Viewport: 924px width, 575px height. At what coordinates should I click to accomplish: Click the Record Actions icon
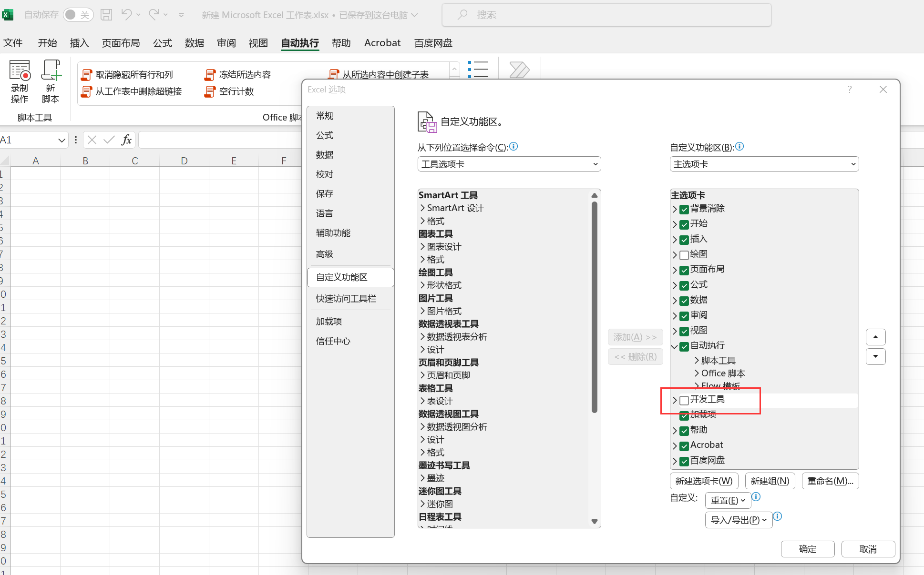[20, 71]
